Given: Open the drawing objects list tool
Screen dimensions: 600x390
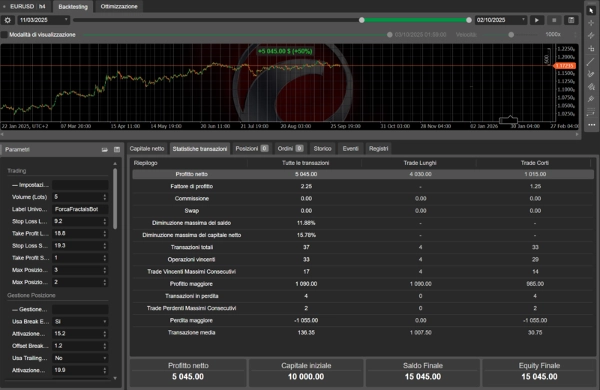Looking at the screenshot, I should click(x=591, y=112).
